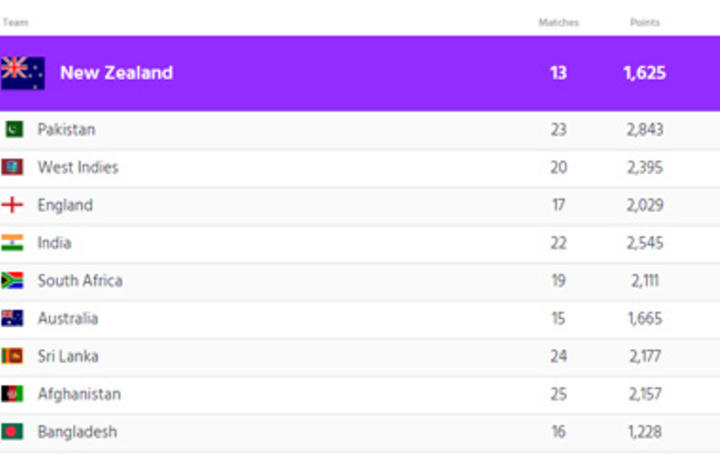
Task: Sort by the Matches column header
Action: click(x=558, y=22)
